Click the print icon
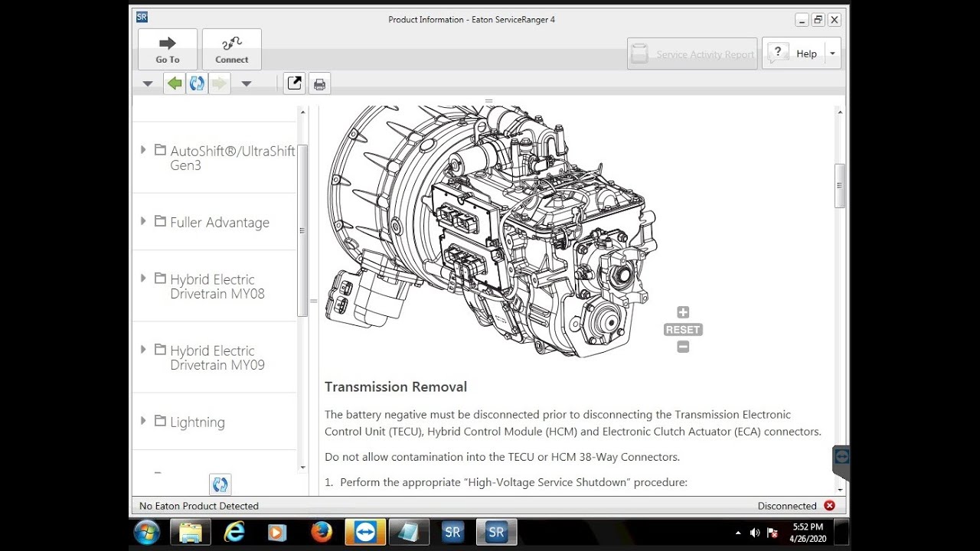 pyautogui.click(x=320, y=84)
